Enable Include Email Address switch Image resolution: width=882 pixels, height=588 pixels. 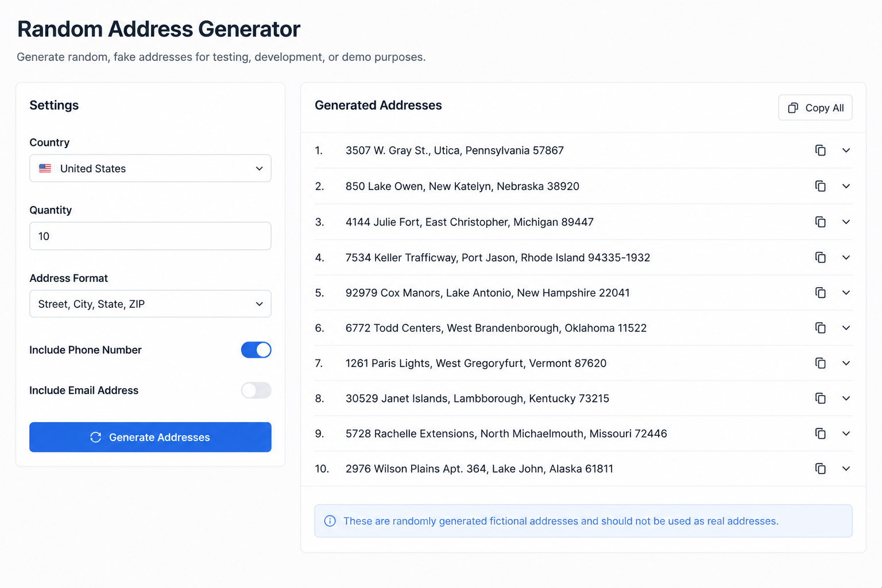point(256,390)
